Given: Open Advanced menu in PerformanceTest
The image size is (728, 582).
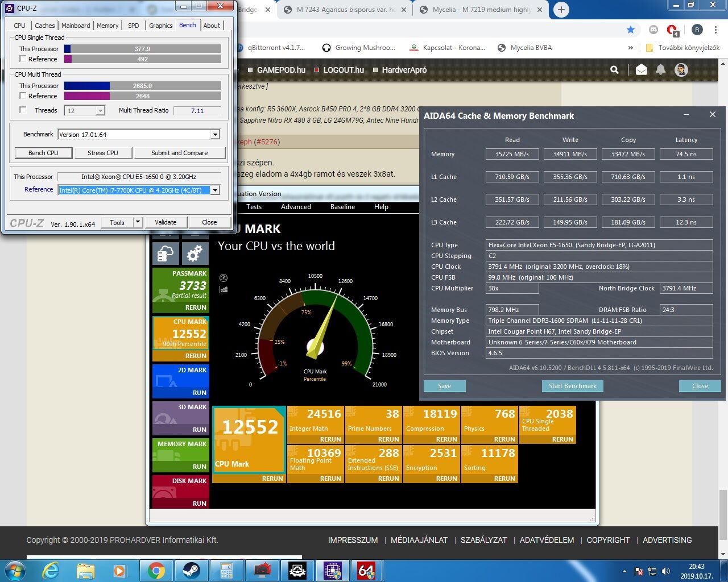Looking at the screenshot, I should 296,207.
